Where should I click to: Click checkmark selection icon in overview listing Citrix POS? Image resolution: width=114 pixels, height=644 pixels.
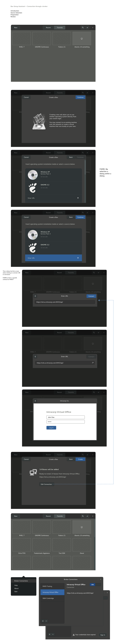tap(87, 516)
